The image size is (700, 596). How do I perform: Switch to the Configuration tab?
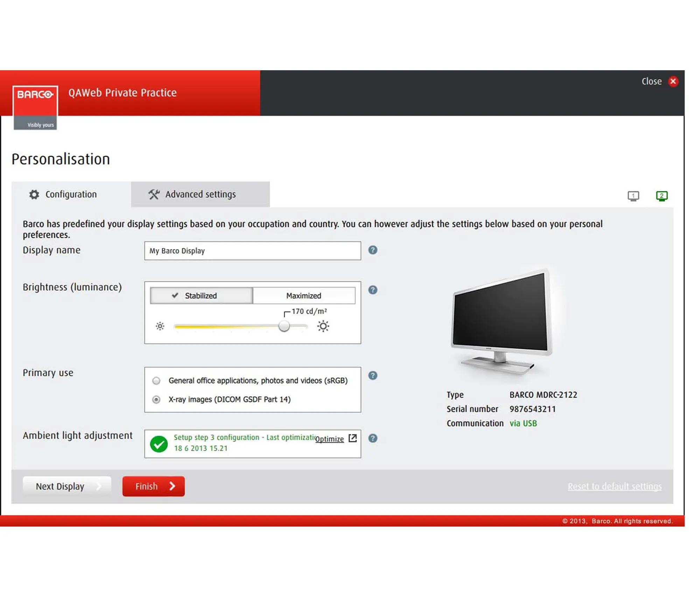pyautogui.click(x=71, y=194)
